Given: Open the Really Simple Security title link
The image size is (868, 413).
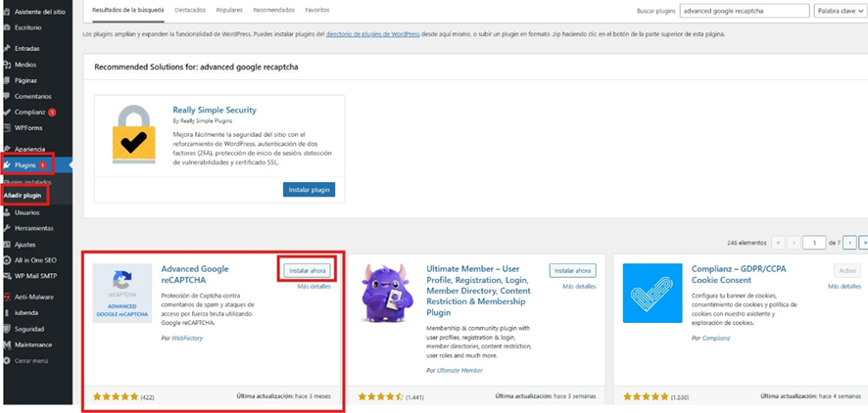Looking at the screenshot, I should (215, 110).
